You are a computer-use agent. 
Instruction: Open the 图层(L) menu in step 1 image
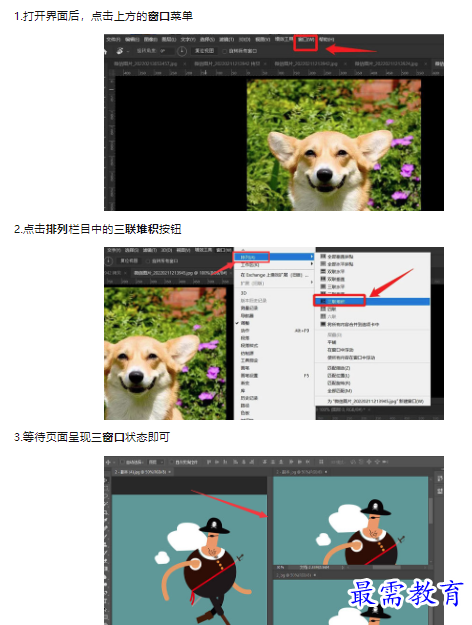[169, 39]
